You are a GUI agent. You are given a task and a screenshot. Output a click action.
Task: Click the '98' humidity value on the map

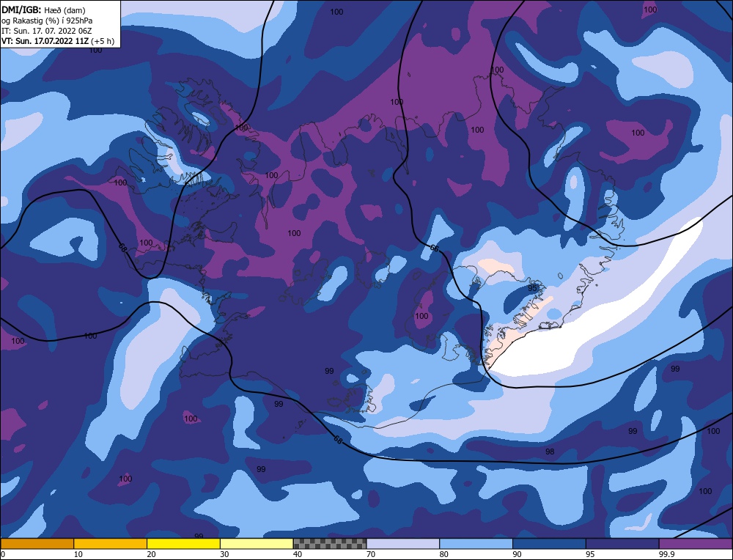tap(550, 452)
